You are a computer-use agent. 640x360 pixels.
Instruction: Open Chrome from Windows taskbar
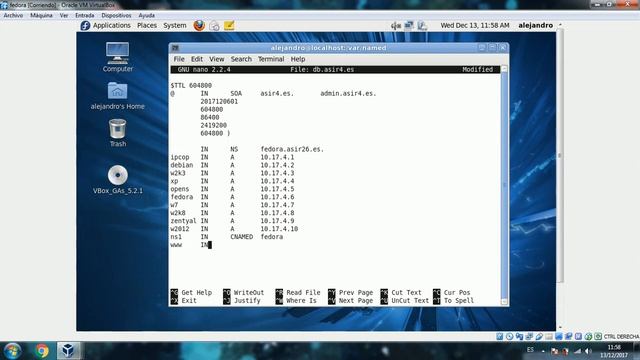(41, 351)
